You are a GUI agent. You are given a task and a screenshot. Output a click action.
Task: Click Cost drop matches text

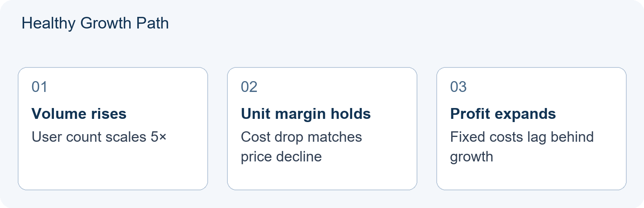(301, 137)
